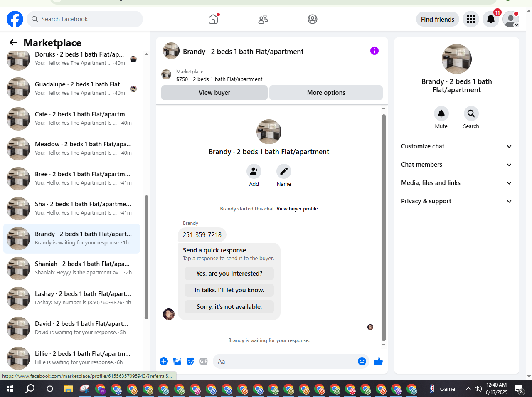This screenshot has height=397, width=532.
Task: Open Windows Start menu
Action: [x=10, y=389]
